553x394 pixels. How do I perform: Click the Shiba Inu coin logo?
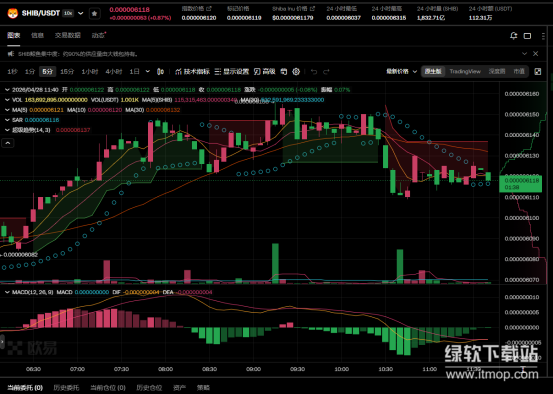coord(13,13)
